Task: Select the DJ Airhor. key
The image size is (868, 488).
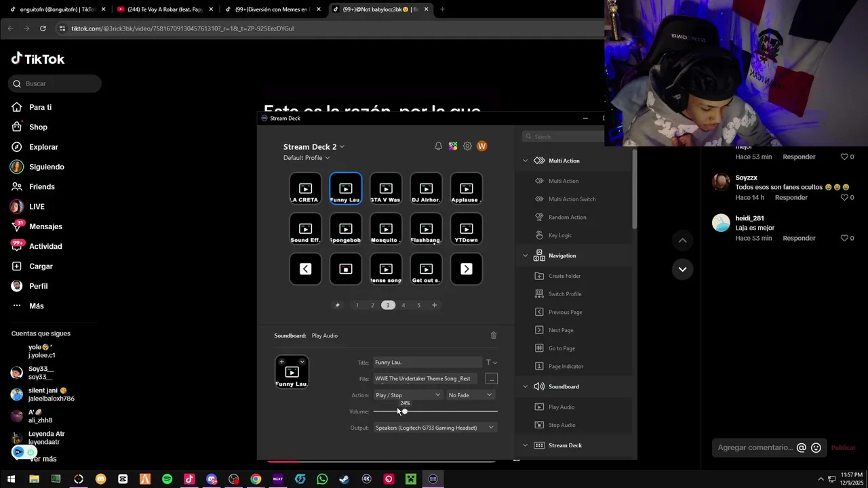Action: [426, 188]
